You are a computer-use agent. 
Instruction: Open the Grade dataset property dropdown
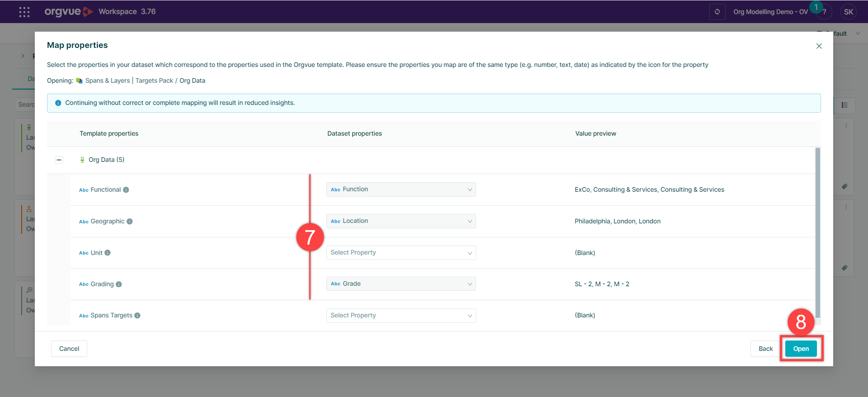click(x=401, y=284)
